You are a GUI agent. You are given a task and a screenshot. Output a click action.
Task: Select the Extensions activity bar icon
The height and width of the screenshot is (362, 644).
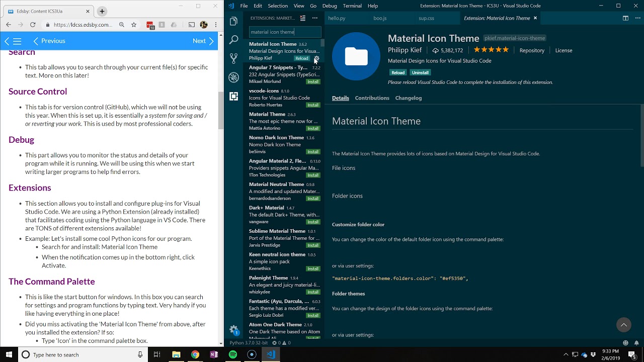233,96
